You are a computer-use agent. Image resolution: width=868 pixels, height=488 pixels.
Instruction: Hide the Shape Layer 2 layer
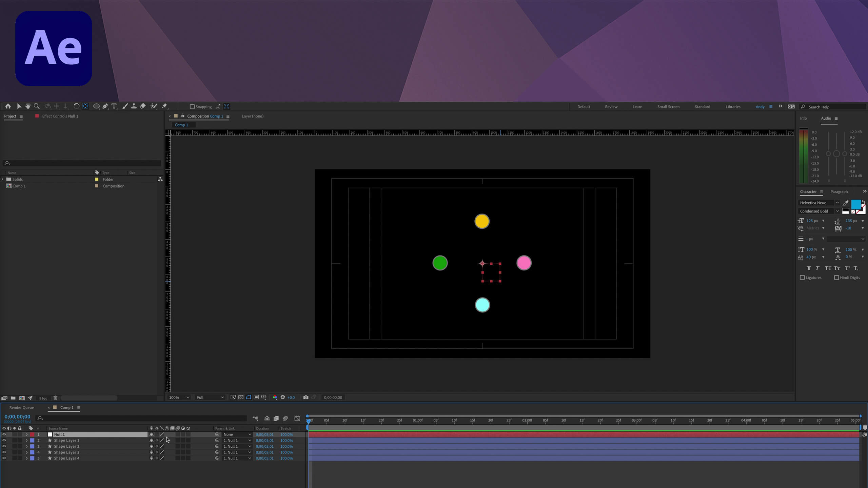click(4, 446)
